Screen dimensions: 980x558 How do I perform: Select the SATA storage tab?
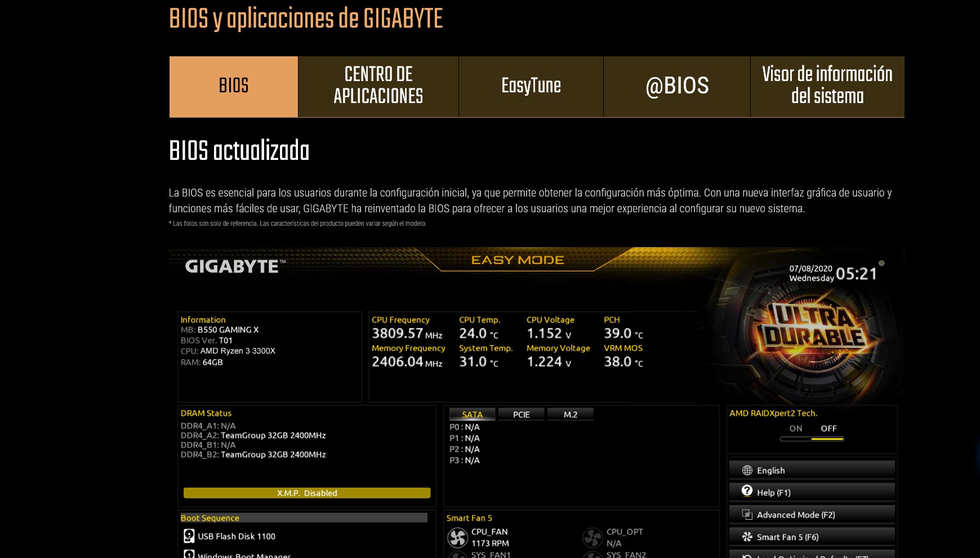472,414
